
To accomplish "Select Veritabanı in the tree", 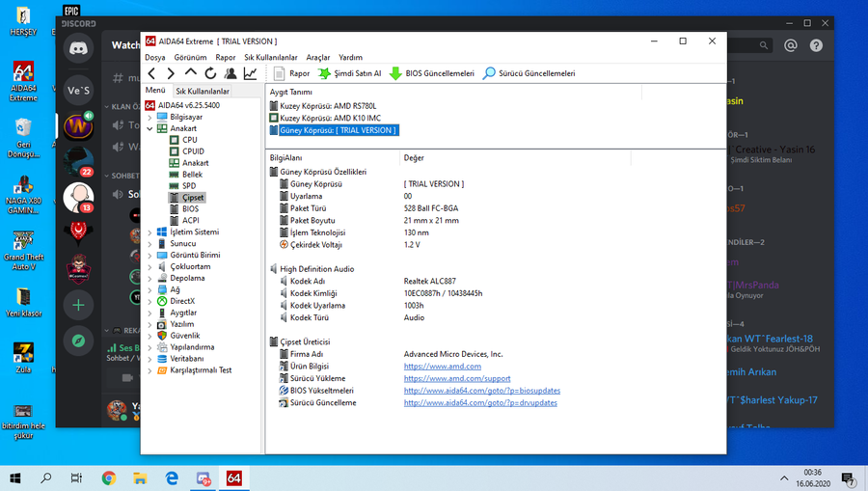I will click(x=186, y=359).
